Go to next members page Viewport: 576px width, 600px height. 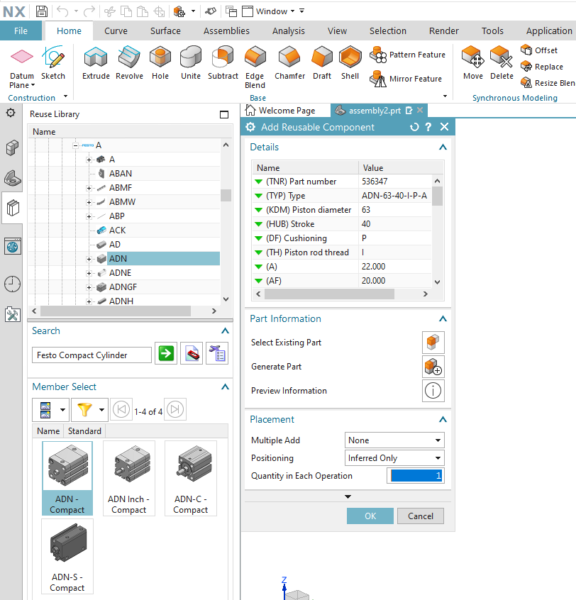pyautogui.click(x=175, y=409)
